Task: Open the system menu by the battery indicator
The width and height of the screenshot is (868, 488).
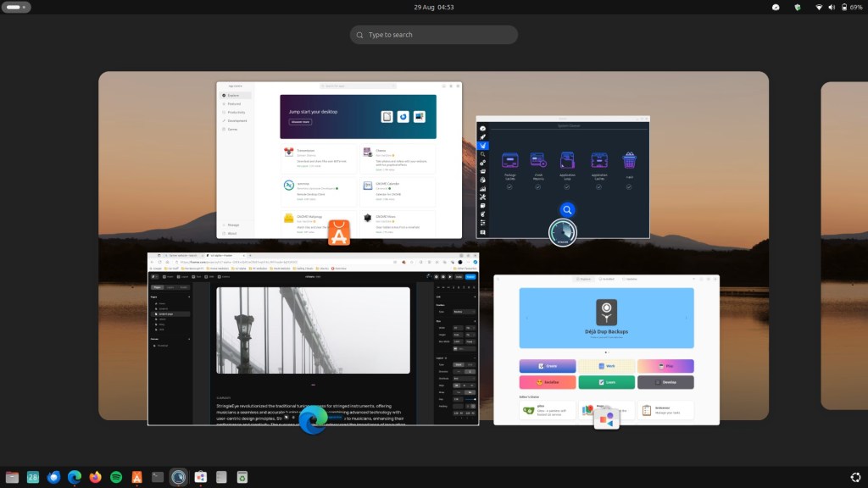Action: 843,7
